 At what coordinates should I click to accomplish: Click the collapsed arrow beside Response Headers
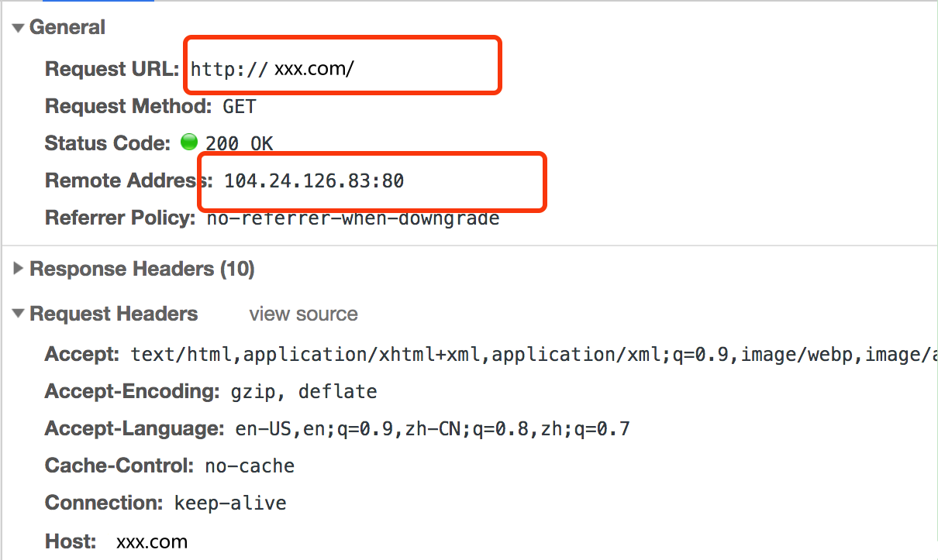(17, 269)
